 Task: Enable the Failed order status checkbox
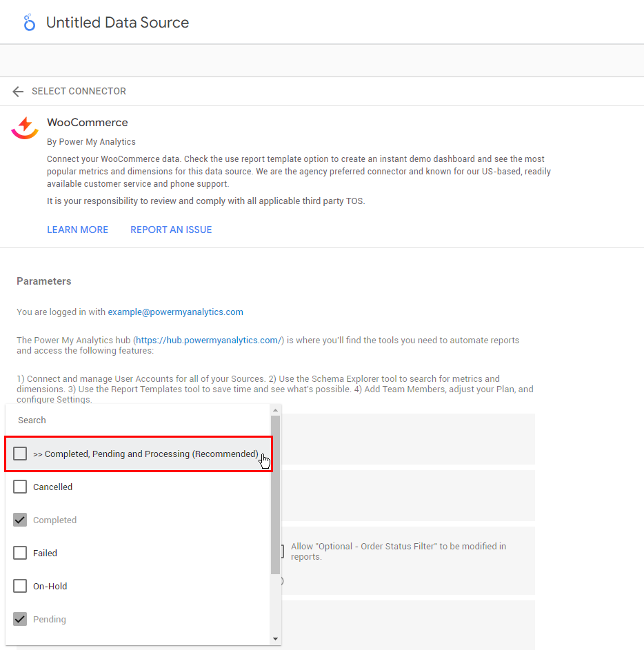(20, 553)
